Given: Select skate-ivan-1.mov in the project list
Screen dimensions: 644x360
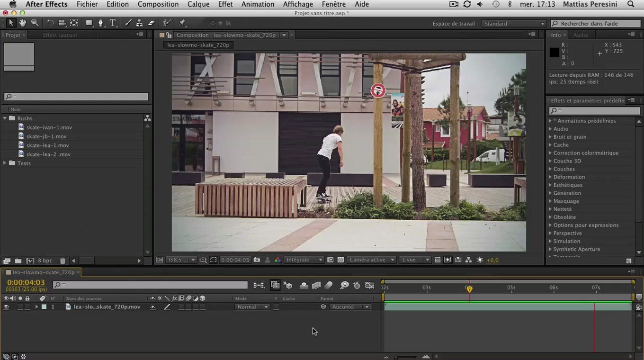Looking at the screenshot, I should click(49, 127).
